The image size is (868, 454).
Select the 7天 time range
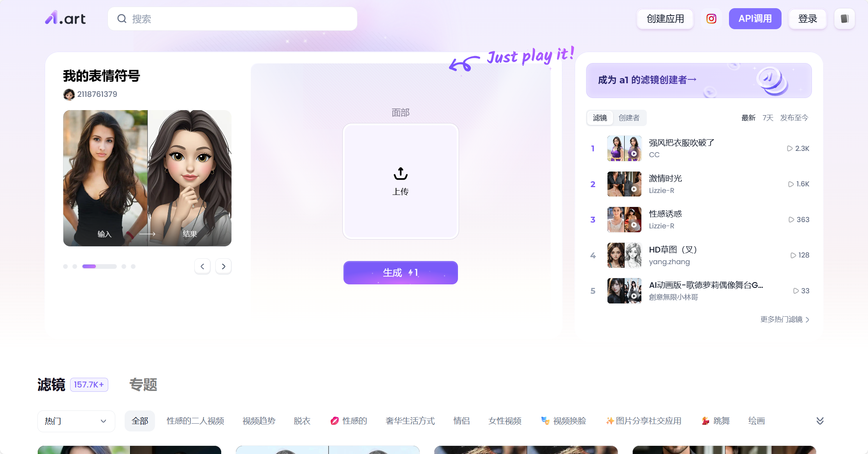pos(768,118)
